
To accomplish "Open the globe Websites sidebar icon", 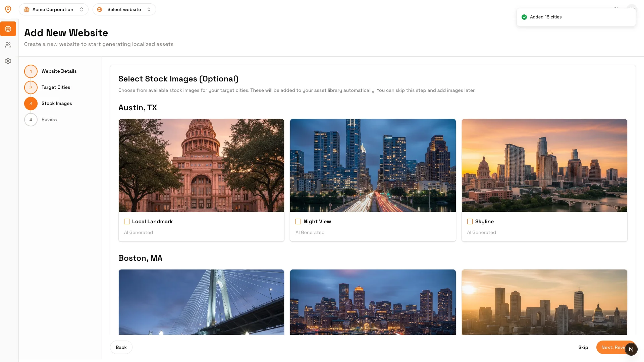I will (x=8, y=29).
